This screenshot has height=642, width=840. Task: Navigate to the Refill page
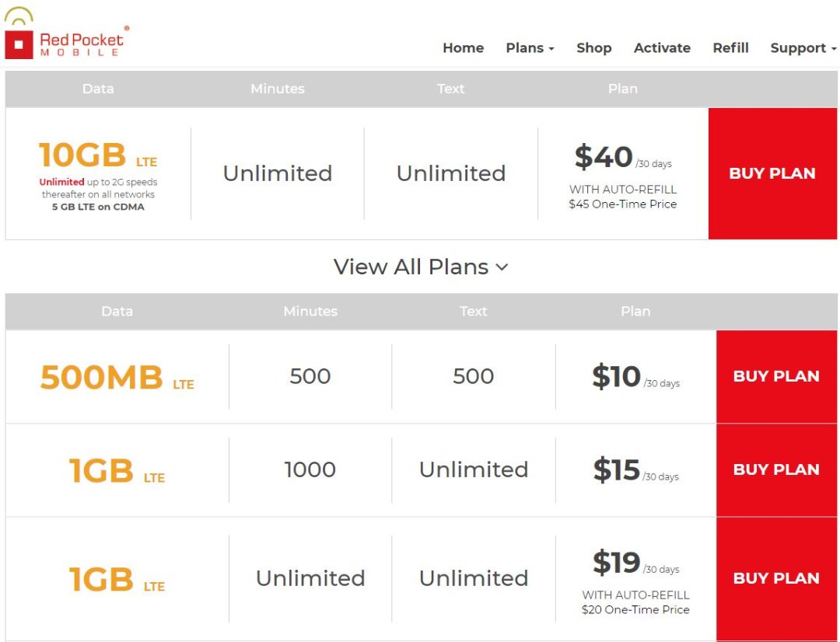click(x=730, y=48)
